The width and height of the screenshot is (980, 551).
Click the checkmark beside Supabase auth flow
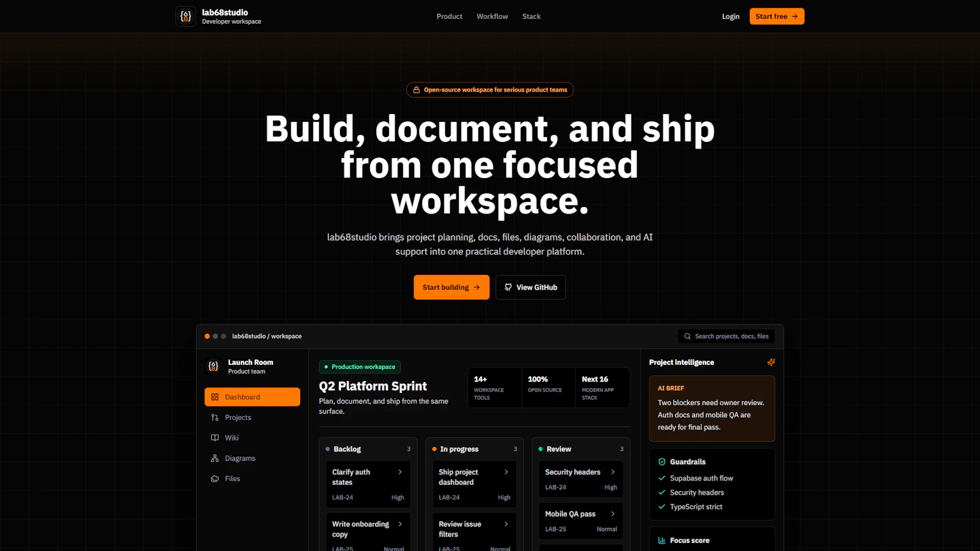point(661,478)
